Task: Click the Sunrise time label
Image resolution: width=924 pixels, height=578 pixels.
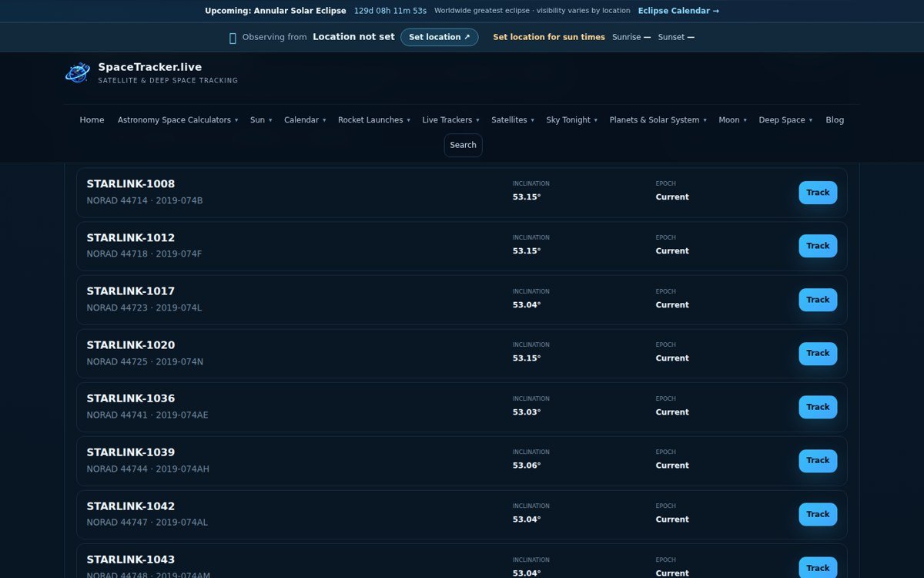Action: tap(631, 37)
